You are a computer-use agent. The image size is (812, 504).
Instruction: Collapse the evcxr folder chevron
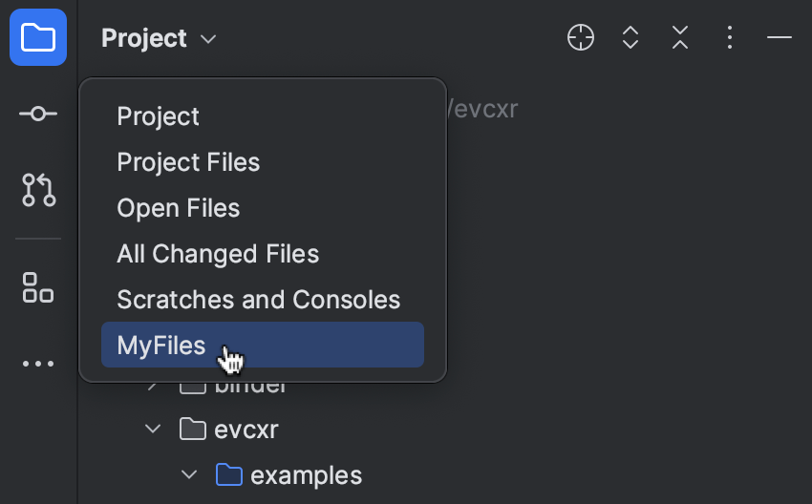[153, 429]
